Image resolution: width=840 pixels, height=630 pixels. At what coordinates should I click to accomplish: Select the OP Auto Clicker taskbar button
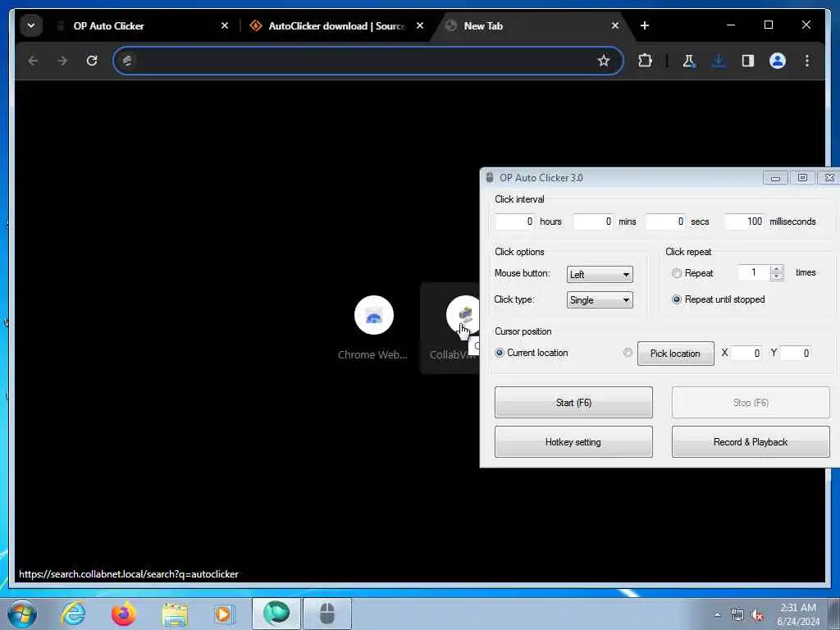pos(327,614)
